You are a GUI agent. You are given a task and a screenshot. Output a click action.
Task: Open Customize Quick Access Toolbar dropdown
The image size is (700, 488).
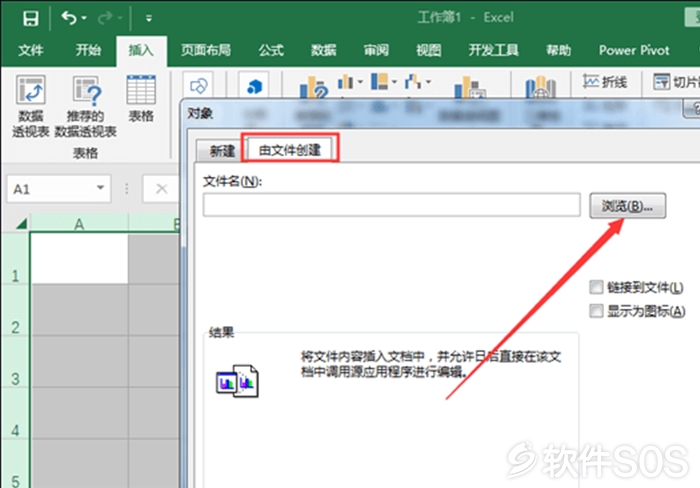coord(149,18)
